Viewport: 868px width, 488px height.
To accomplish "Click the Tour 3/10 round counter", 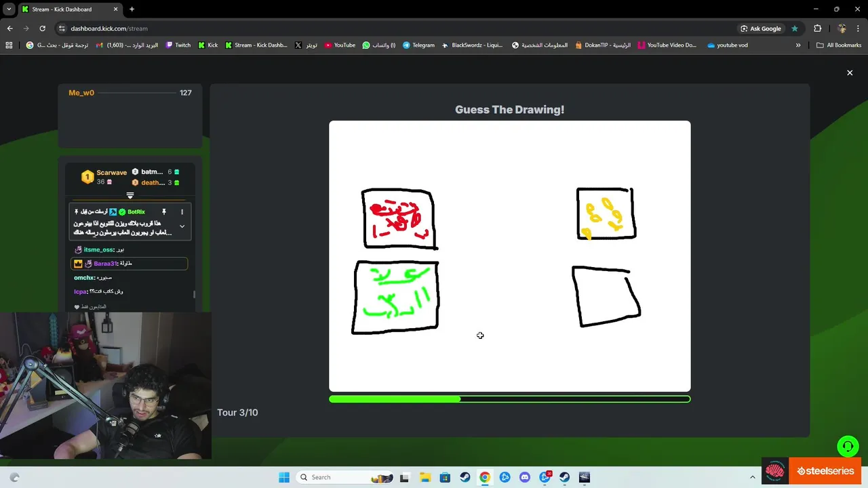I will tap(237, 413).
